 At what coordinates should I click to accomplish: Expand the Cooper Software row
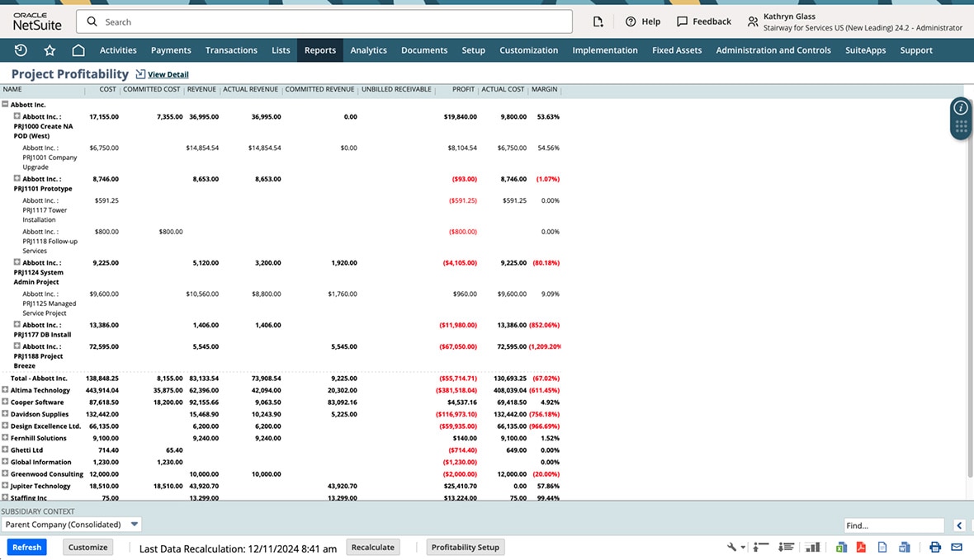(x=5, y=402)
